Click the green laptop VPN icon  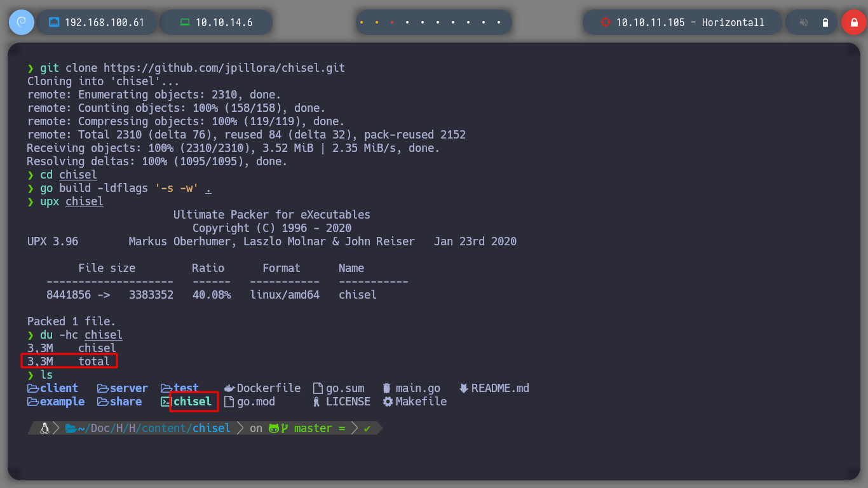pyautogui.click(x=185, y=22)
